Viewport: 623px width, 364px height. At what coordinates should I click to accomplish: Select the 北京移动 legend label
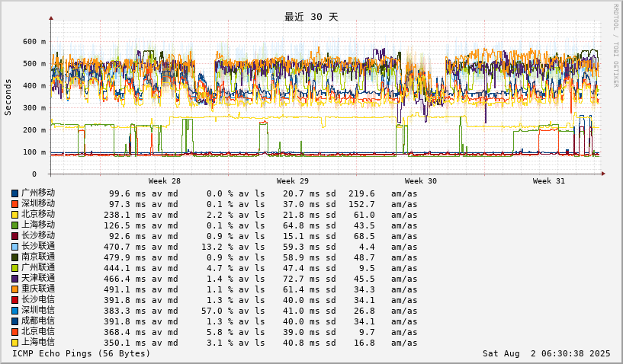point(38,214)
